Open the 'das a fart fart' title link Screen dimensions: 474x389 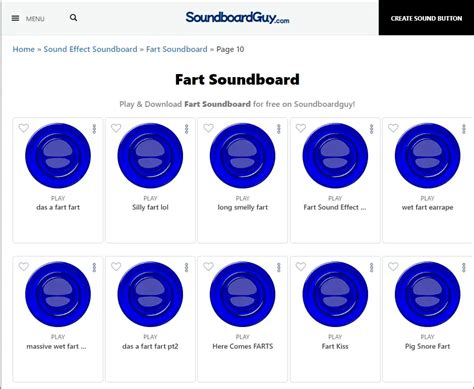coord(58,207)
